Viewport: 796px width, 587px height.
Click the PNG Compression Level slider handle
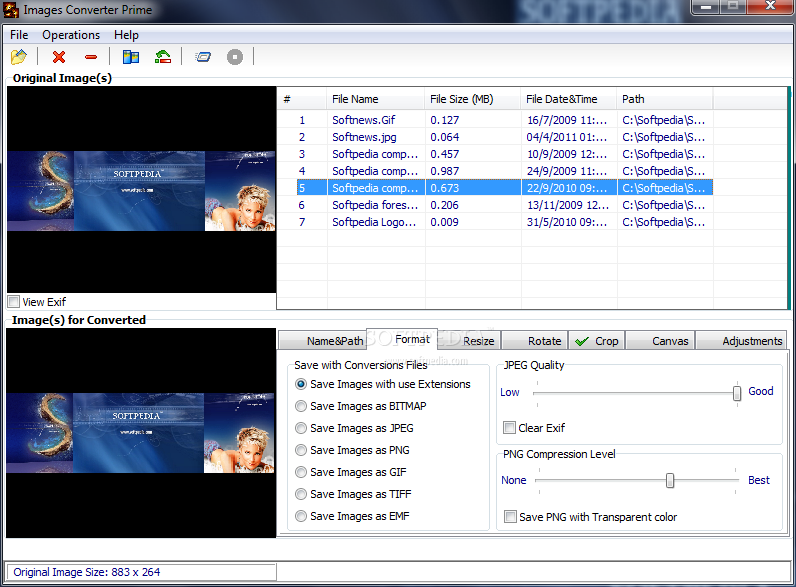point(670,480)
